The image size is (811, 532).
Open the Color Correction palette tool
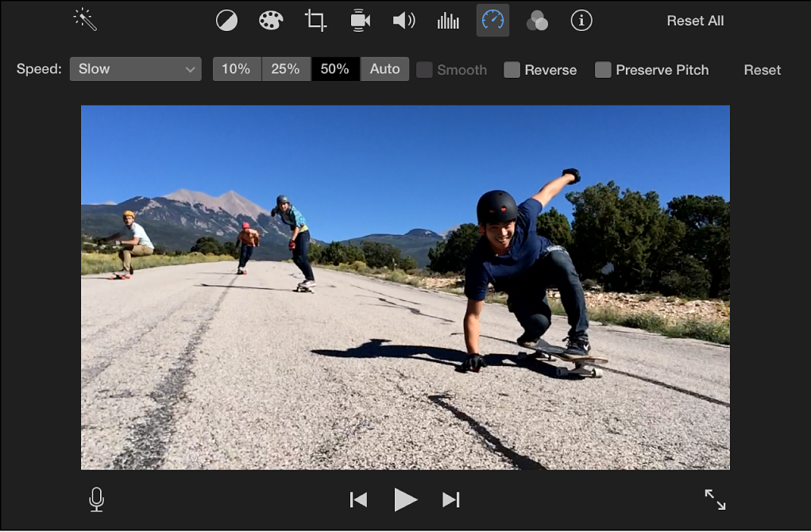pyautogui.click(x=270, y=21)
